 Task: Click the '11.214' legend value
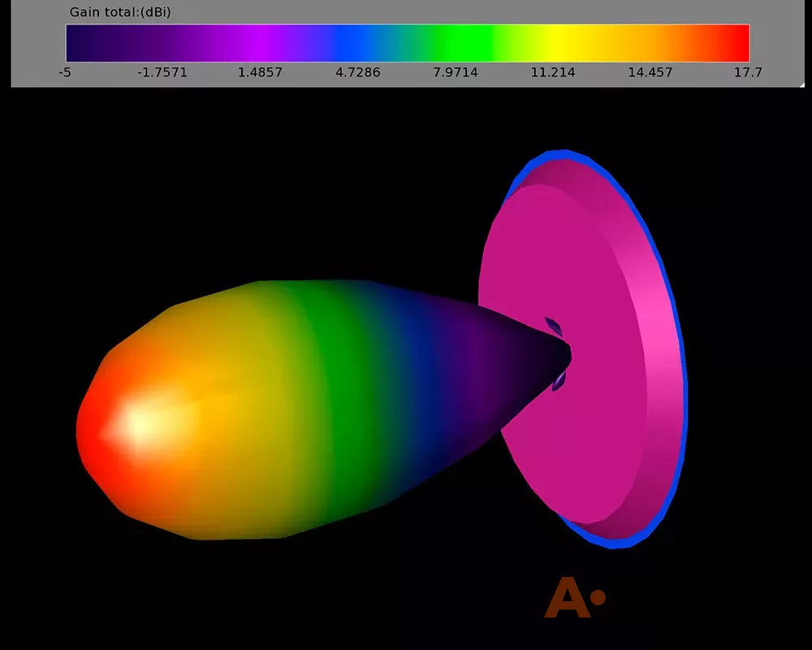point(552,72)
